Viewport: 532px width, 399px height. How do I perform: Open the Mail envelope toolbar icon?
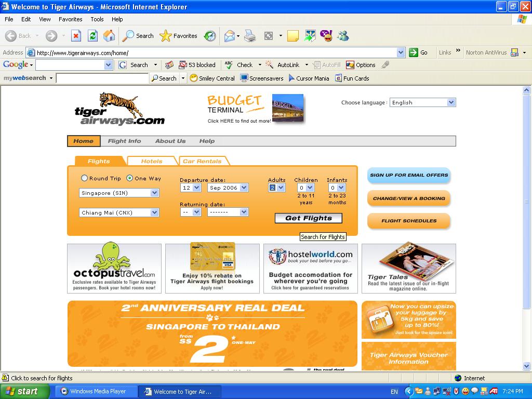pos(230,36)
